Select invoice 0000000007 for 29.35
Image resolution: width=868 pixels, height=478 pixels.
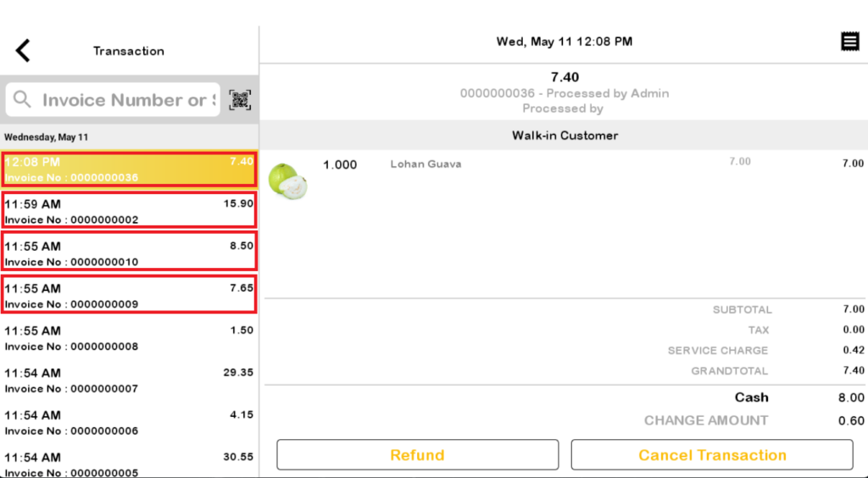tap(129, 380)
